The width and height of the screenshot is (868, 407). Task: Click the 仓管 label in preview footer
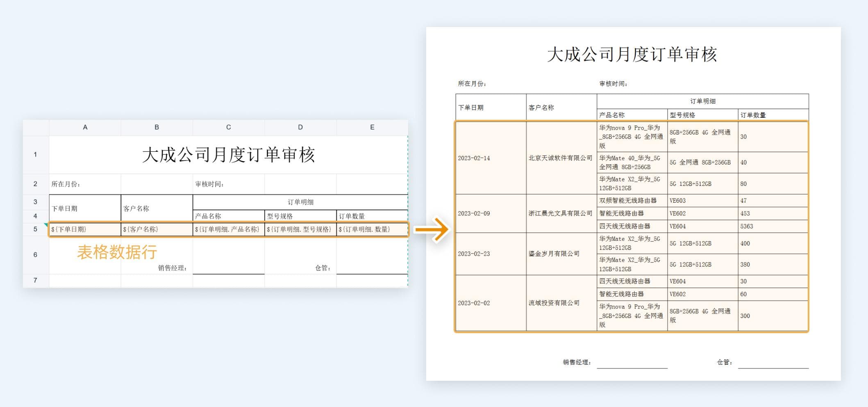(725, 362)
